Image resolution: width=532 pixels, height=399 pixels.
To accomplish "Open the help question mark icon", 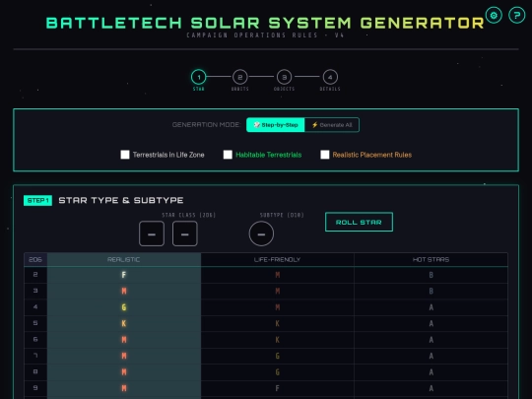I will pos(517,15).
